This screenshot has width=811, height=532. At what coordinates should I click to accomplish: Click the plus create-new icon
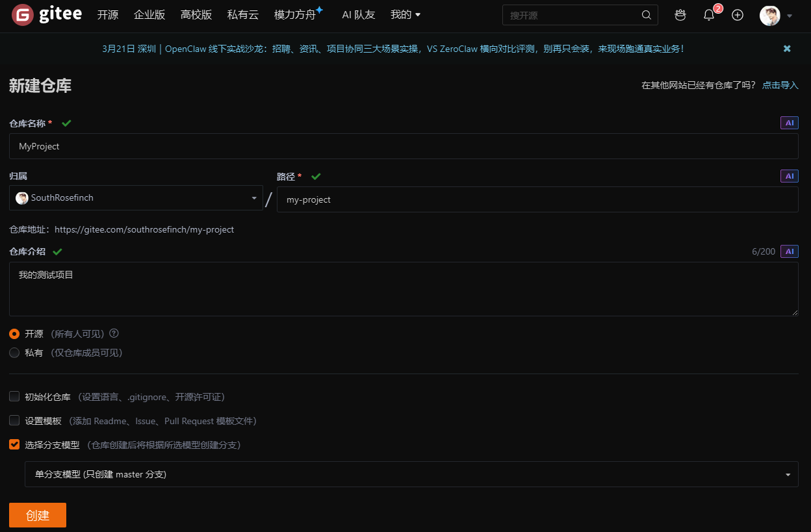738,15
